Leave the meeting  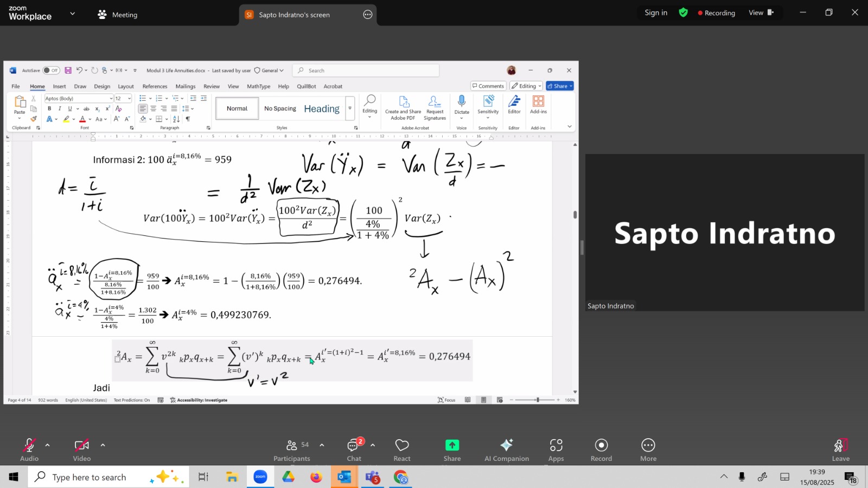click(840, 449)
